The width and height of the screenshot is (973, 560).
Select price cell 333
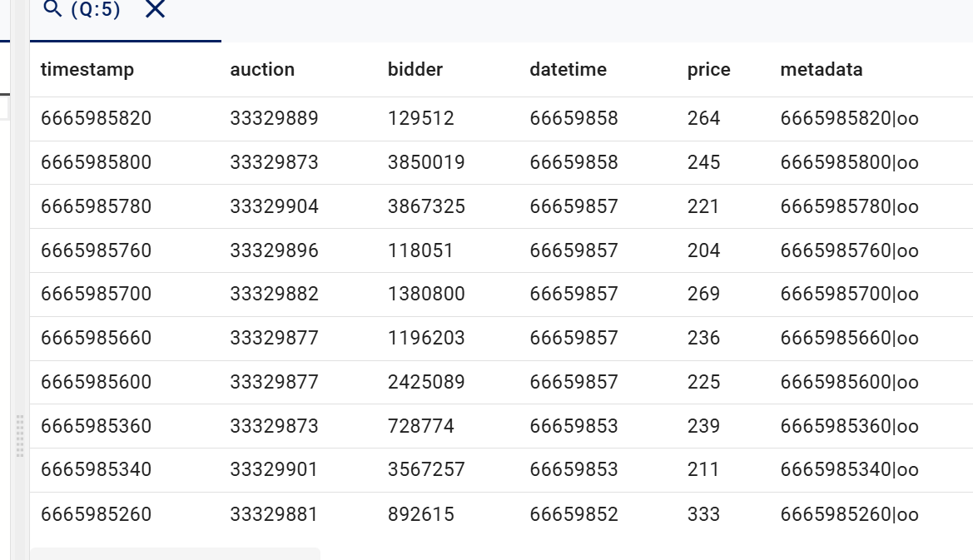click(703, 515)
